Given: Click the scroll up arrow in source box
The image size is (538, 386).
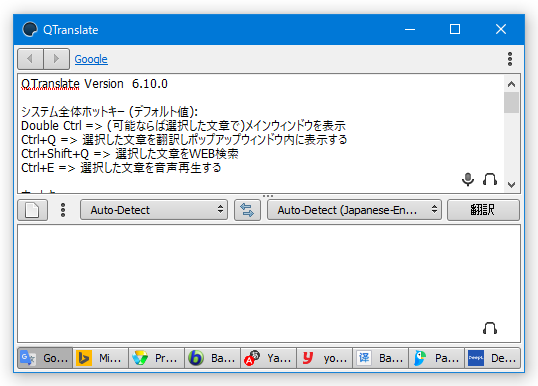Looking at the screenshot, I should (x=511, y=84).
